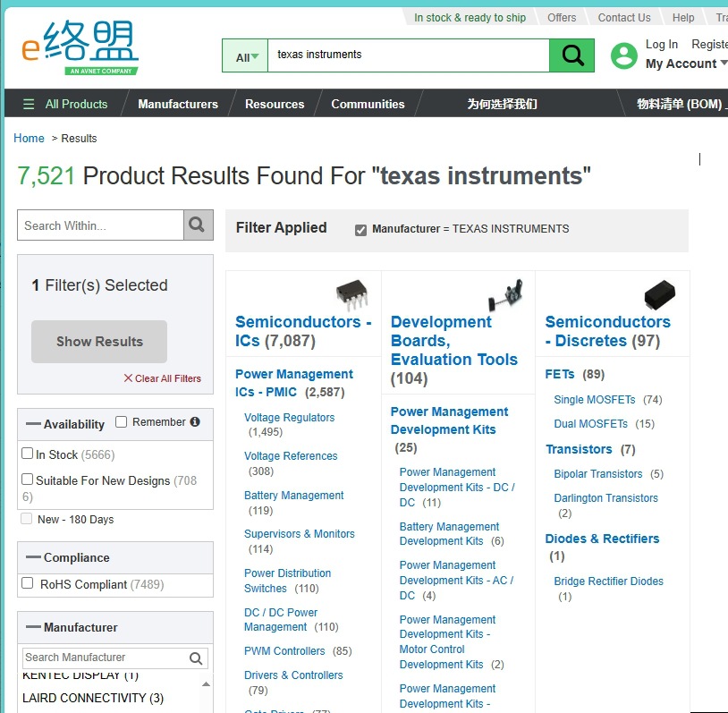Collapse the Availability filter section
This screenshot has width=728, height=713.
33,424
